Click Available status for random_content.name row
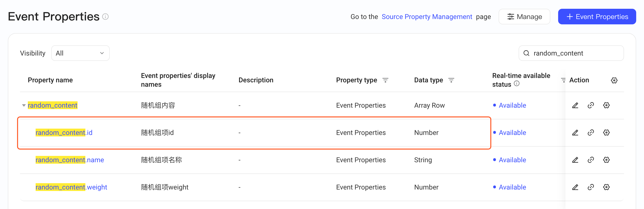Viewport: 644px width, 209px height. coord(512,160)
